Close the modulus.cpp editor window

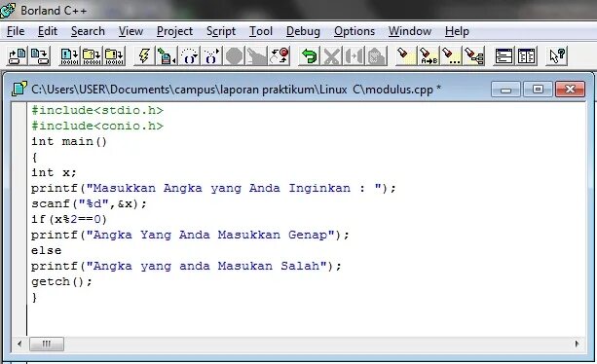coord(570,90)
